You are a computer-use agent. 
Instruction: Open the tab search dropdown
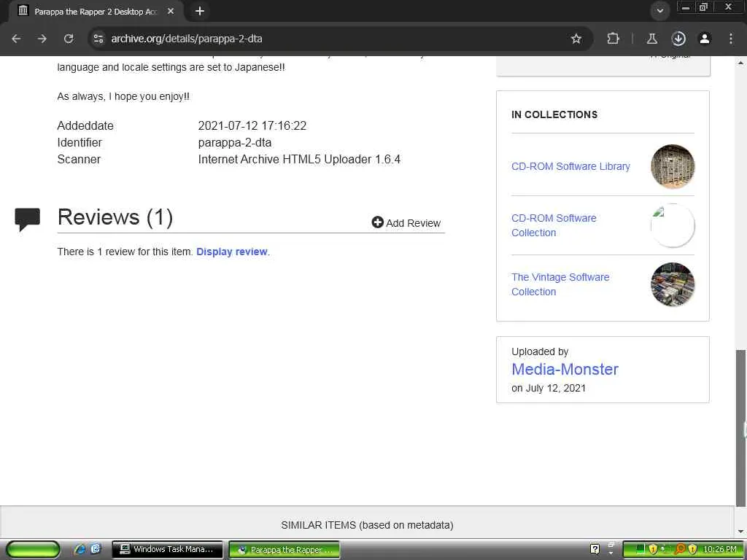pos(659,11)
